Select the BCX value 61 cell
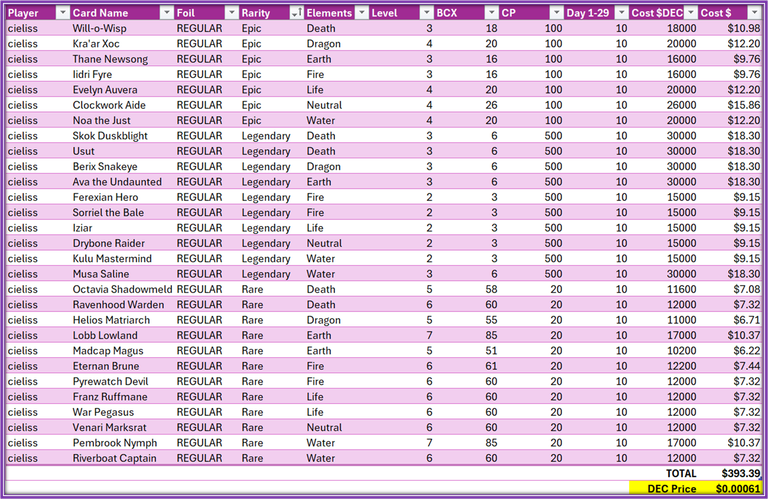This screenshot has width=768, height=499. [x=467, y=366]
